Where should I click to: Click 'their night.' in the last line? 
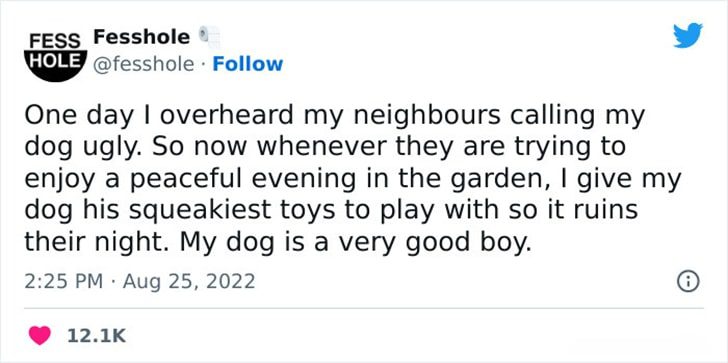coord(99,243)
